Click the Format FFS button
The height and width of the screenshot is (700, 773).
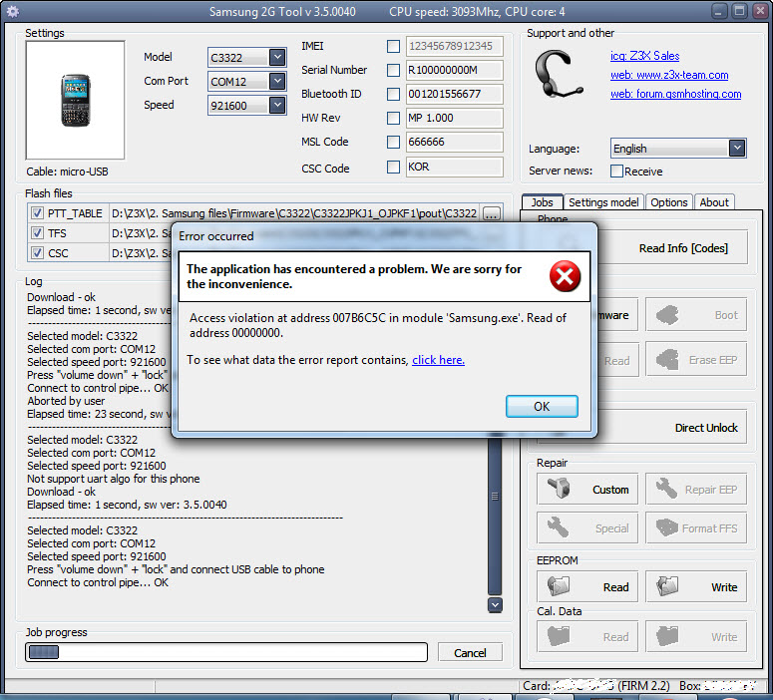[696, 527]
